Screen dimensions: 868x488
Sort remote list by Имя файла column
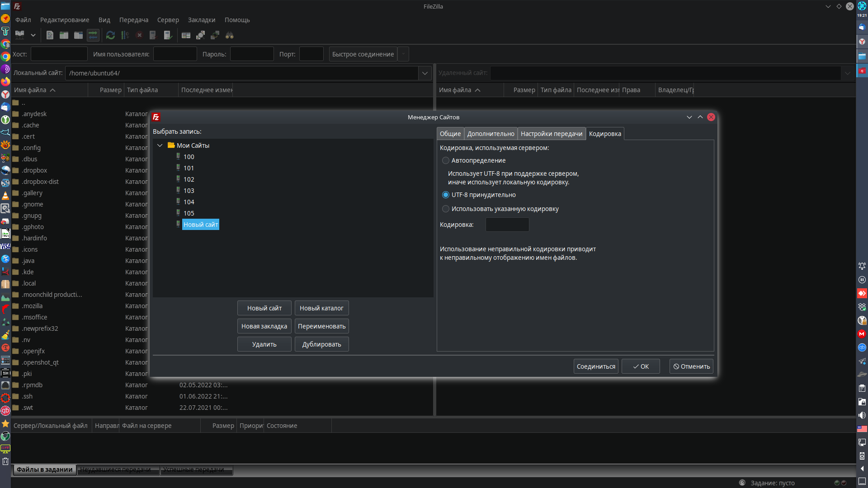click(x=470, y=90)
